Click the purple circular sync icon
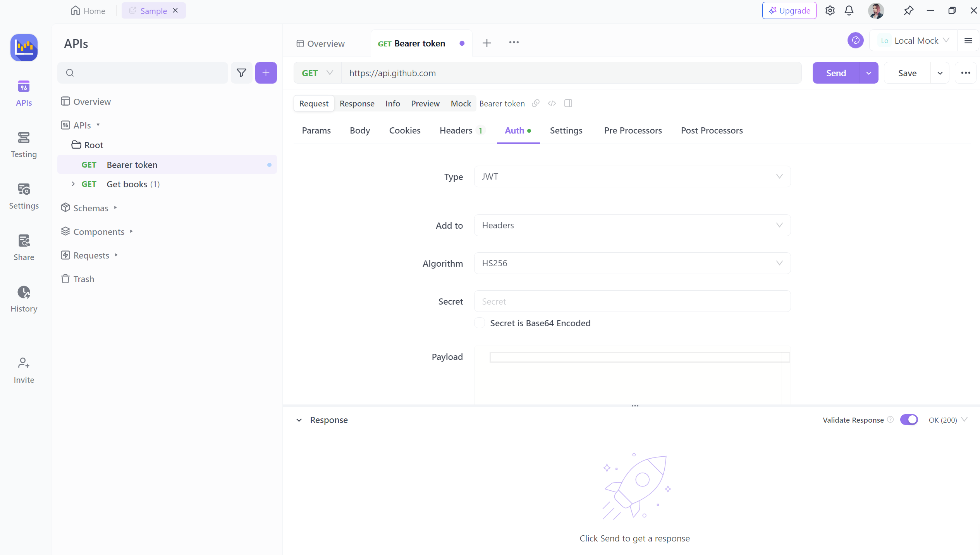The width and height of the screenshot is (980, 555). click(856, 40)
